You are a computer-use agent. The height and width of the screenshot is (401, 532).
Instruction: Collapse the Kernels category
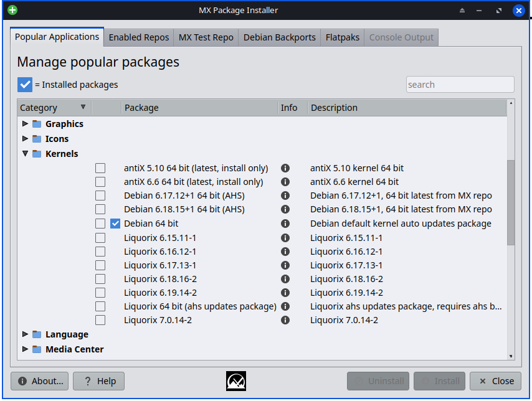[x=25, y=154]
